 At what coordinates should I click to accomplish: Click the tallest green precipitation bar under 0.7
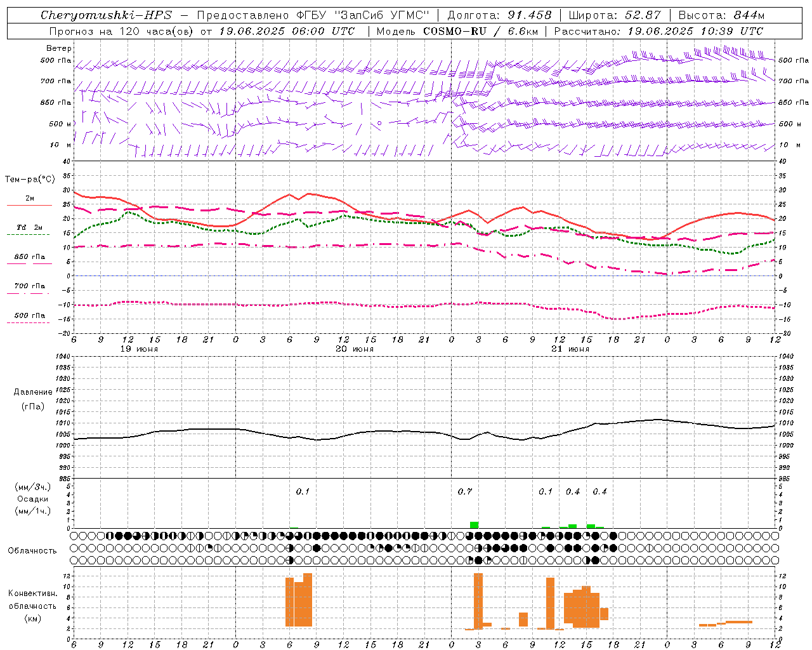tap(474, 525)
